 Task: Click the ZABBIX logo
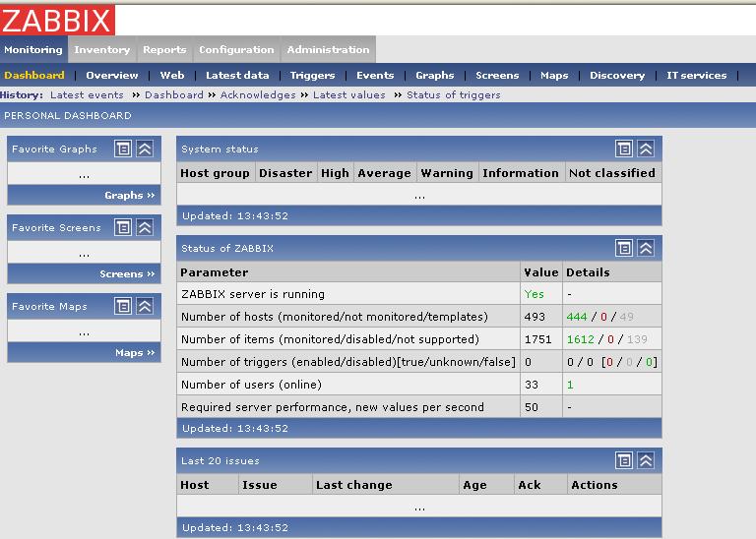pos(58,20)
